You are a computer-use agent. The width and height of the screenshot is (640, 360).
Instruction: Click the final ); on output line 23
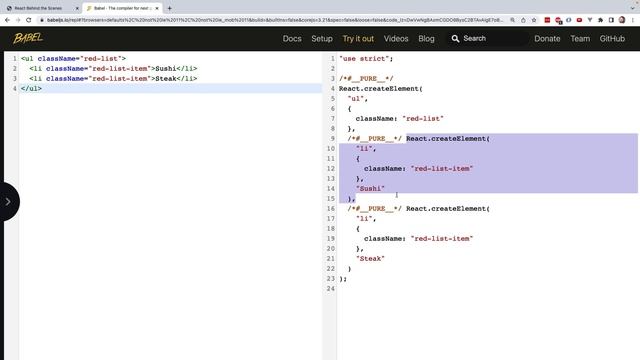click(343, 279)
